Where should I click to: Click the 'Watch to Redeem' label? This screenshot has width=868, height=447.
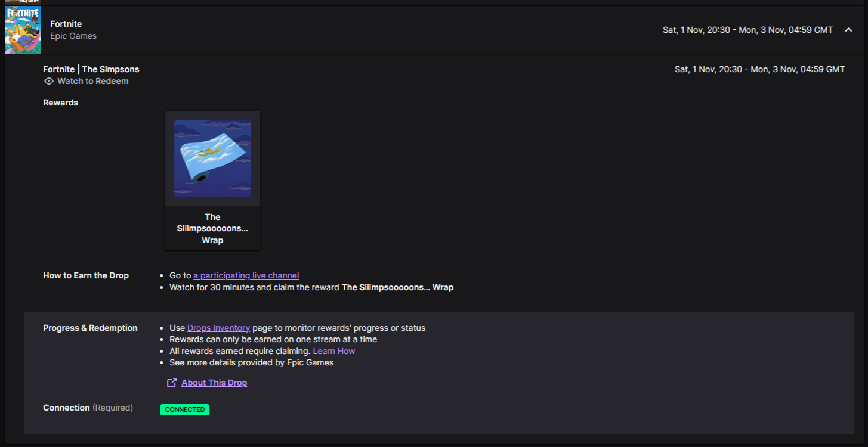[93, 81]
